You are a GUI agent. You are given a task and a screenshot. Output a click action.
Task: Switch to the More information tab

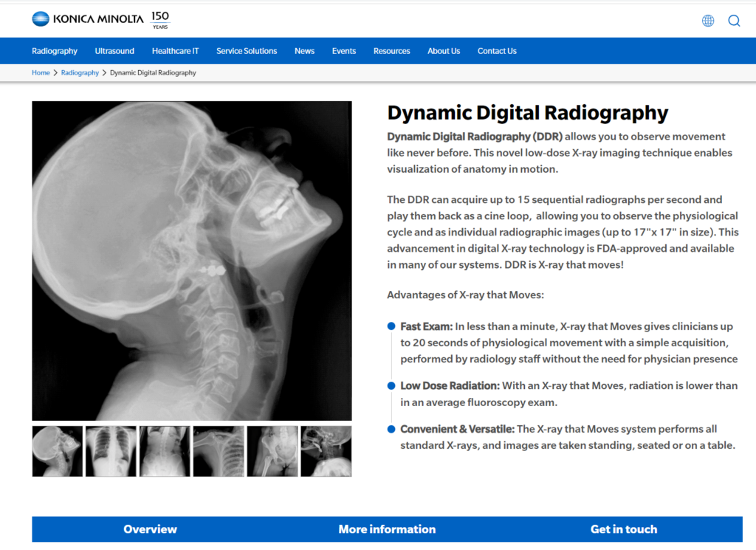click(x=387, y=529)
